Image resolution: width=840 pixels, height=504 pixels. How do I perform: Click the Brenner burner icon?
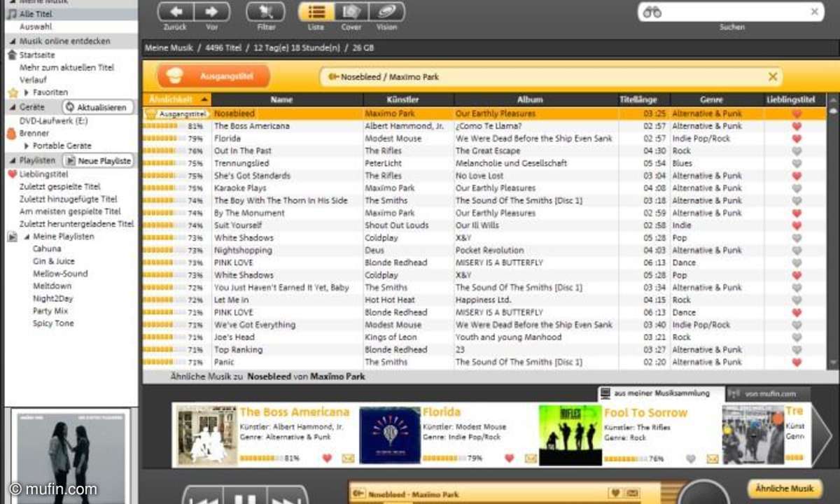click(11, 133)
